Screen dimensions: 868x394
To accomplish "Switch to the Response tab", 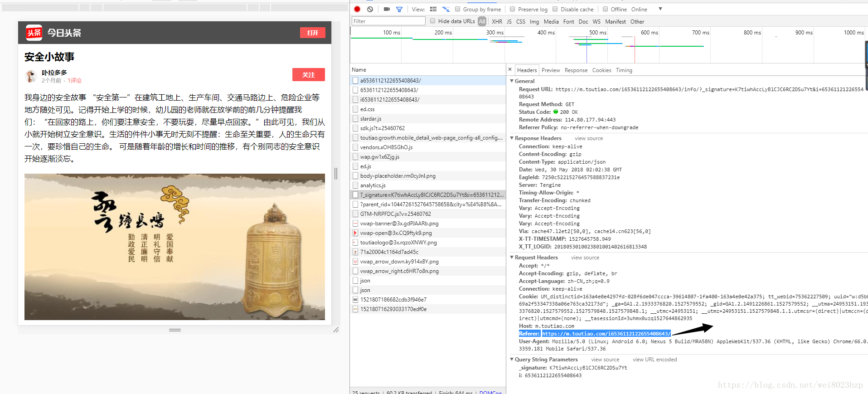I will [576, 70].
